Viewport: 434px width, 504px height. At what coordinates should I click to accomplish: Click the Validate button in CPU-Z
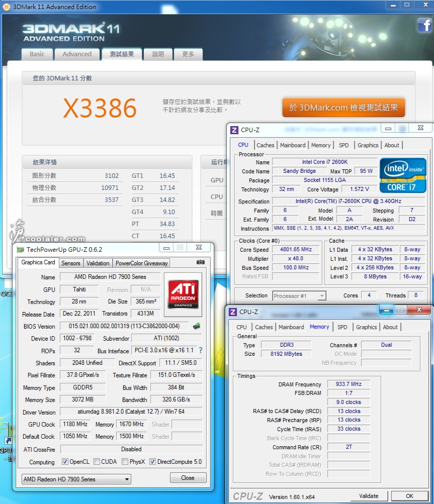pos(369,496)
